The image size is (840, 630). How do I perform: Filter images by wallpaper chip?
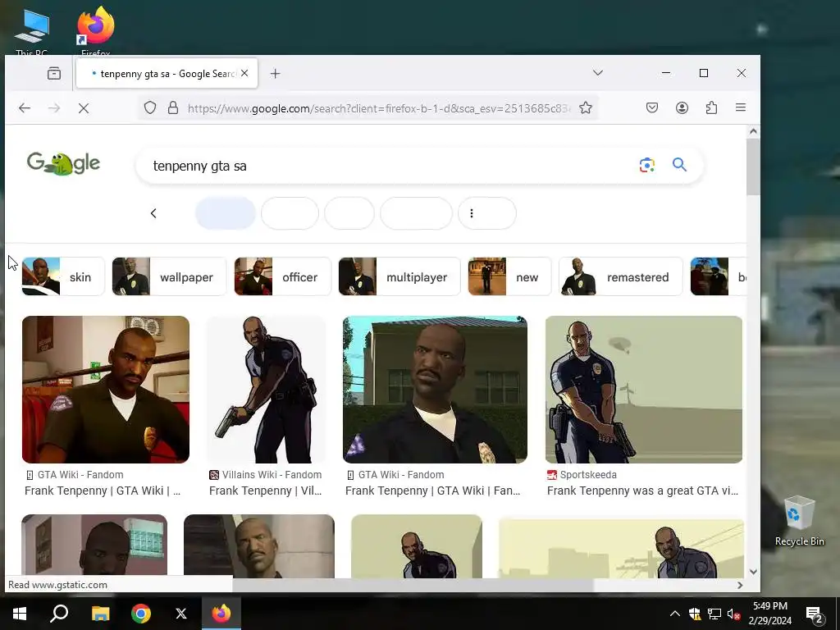pyautogui.click(x=169, y=276)
